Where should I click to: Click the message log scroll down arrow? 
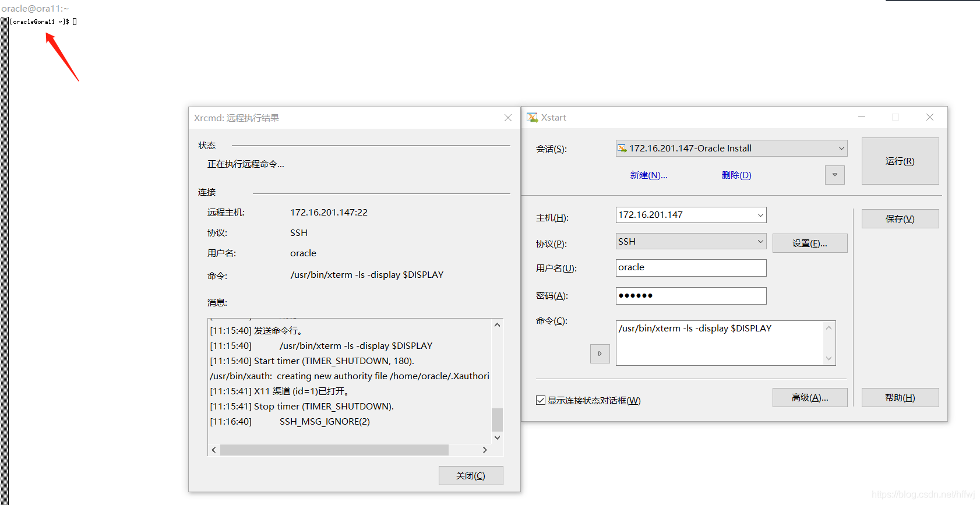click(497, 437)
